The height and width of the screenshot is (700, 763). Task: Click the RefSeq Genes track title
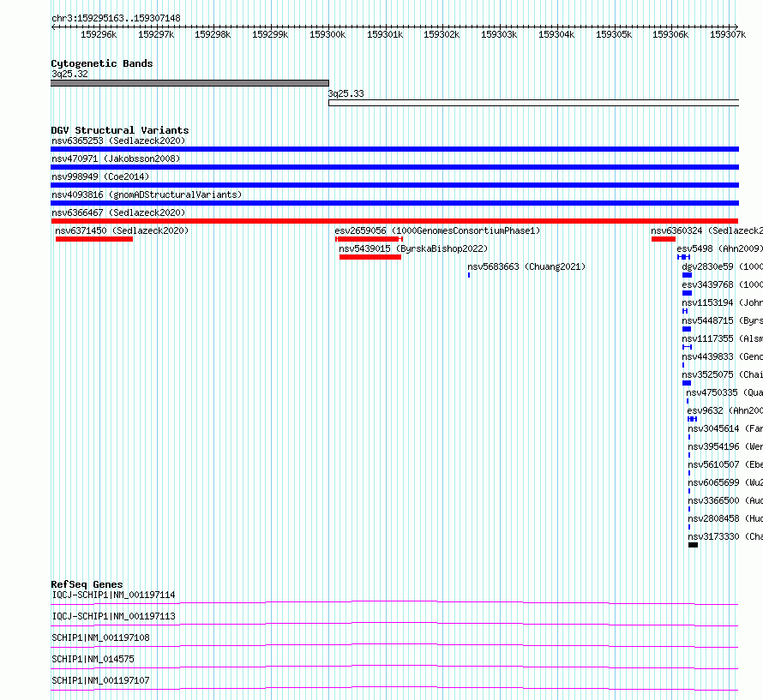pos(87,584)
